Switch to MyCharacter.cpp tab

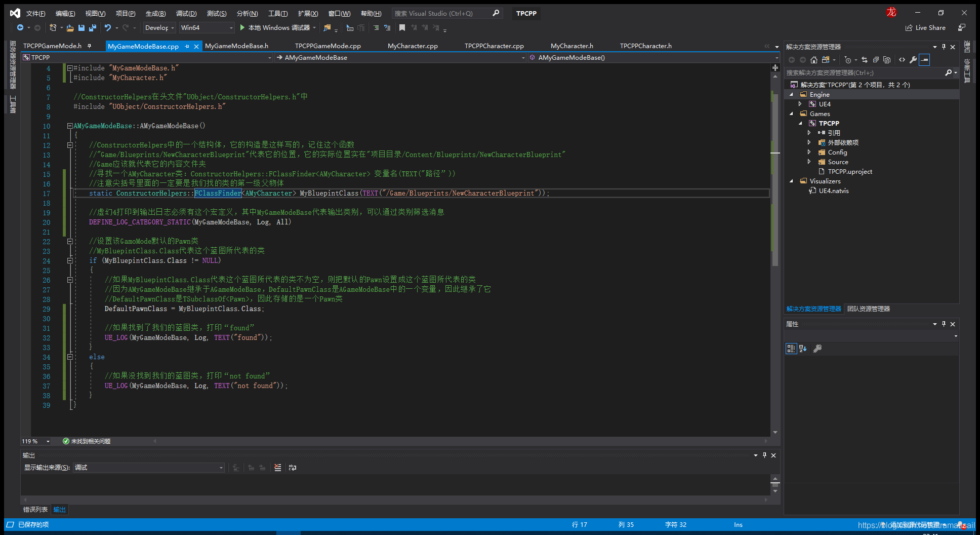tap(413, 46)
